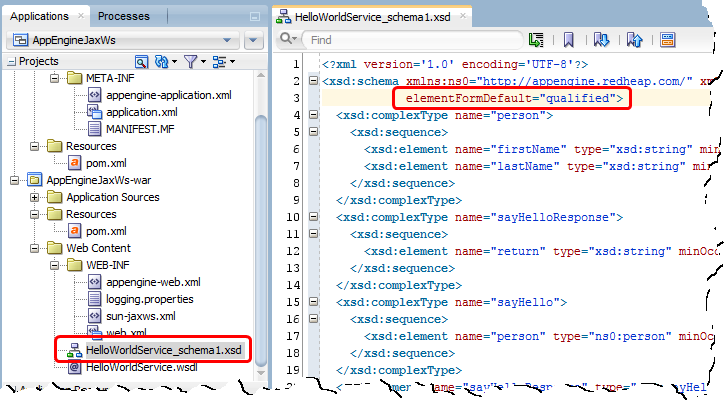This screenshot has width=725, height=402.
Task: Click elementFormDefault="qualified" on line 3
Action: (514, 98)
